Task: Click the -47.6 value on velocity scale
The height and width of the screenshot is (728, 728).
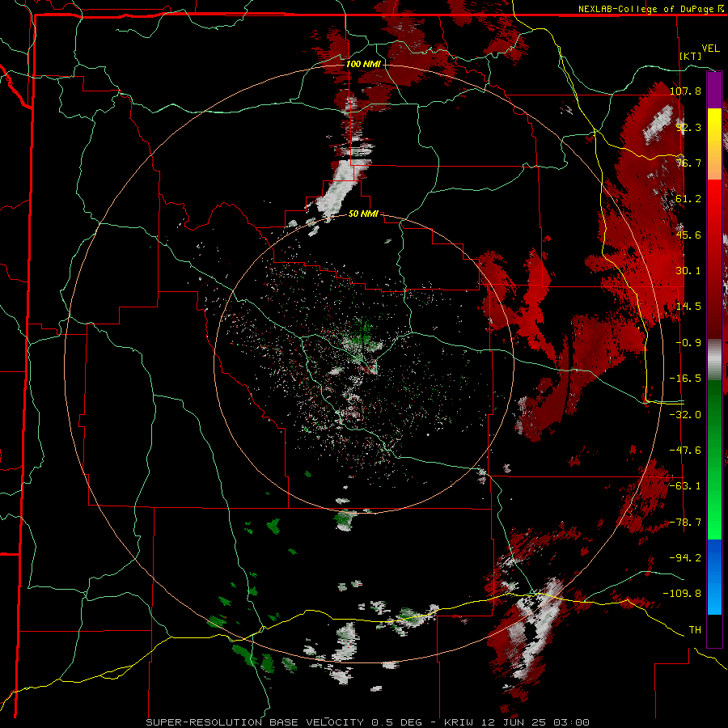Action: 685,451
